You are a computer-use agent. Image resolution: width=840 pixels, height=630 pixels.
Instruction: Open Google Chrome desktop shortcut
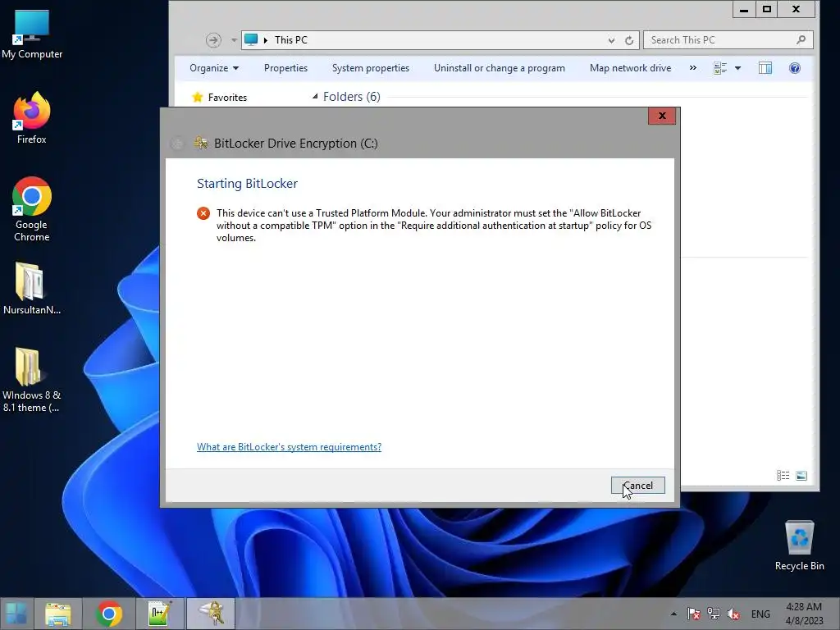(x=32, y=209)
